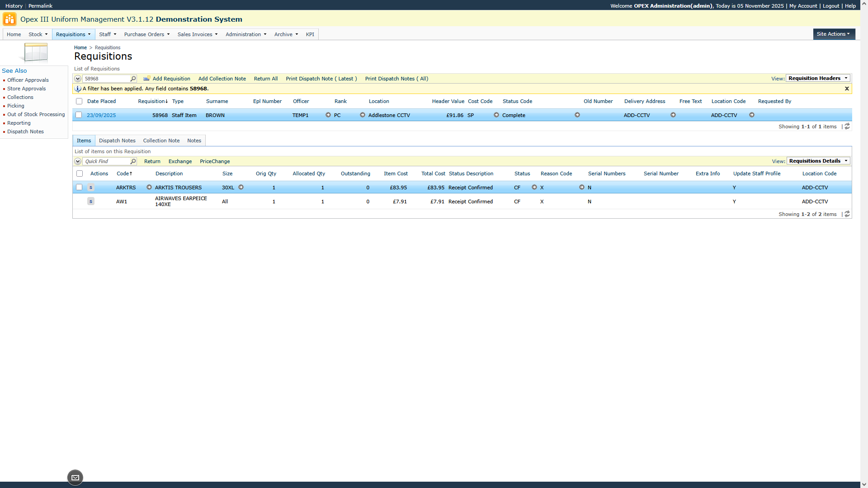Open the Requisitions Details view dropdown
868x488 pixels.
[818, 161]
